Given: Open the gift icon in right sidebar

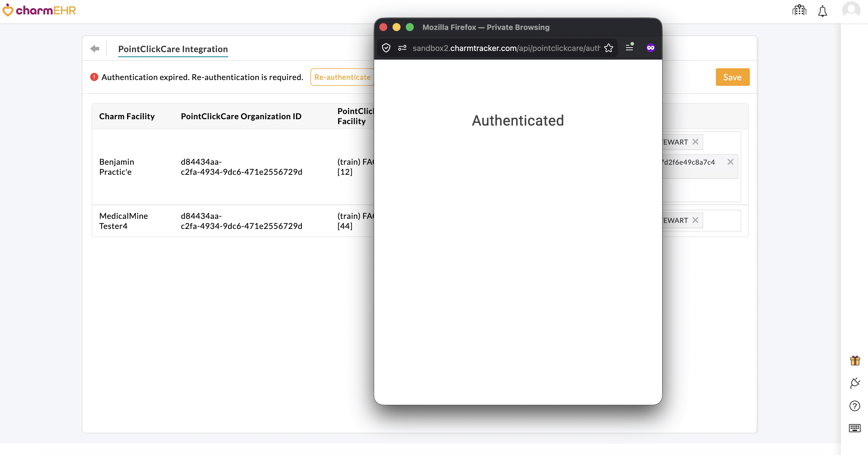Looking at the screenshot, I should pyautogui.click(x=855, y=360).
